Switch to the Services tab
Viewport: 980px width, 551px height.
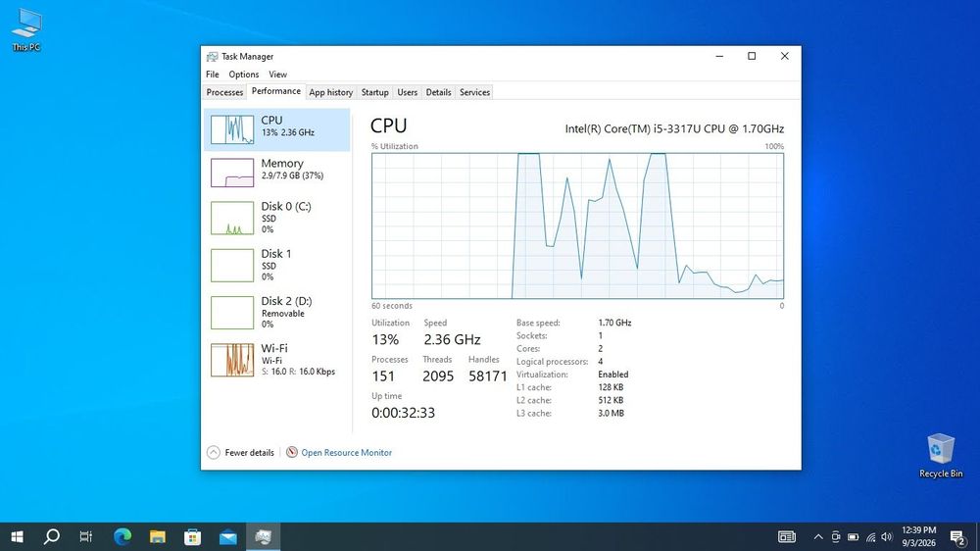pyautogui.click(x=475, y=92)
